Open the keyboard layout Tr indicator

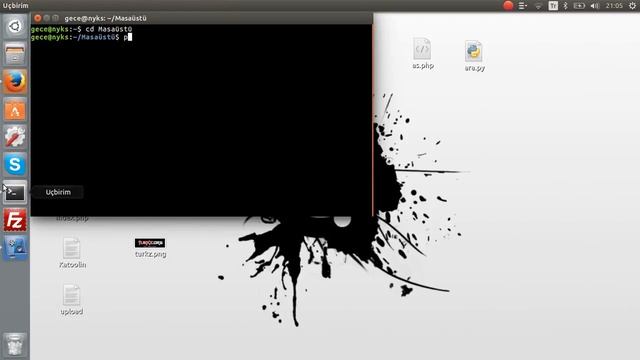tap(553, 6)
